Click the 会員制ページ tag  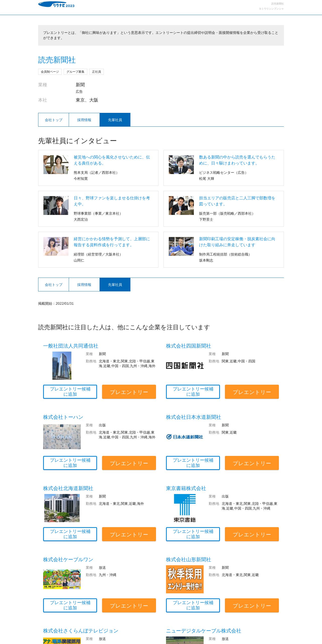click(x=50, y=72)
